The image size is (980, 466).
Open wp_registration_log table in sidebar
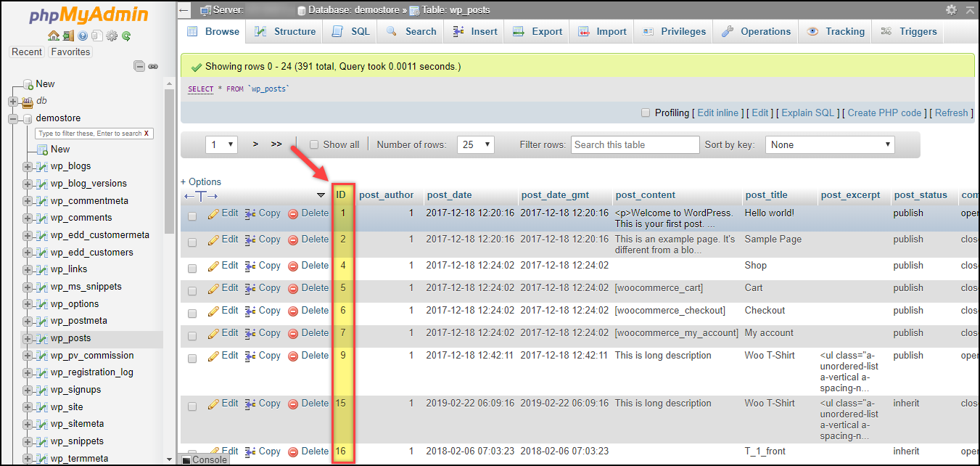coord(92,372)
